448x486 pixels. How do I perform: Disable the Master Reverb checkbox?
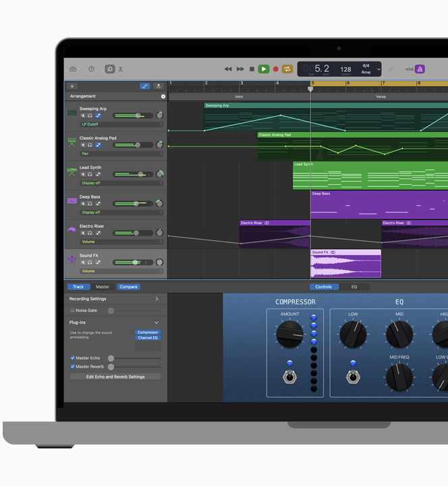(x=73, y=367)
